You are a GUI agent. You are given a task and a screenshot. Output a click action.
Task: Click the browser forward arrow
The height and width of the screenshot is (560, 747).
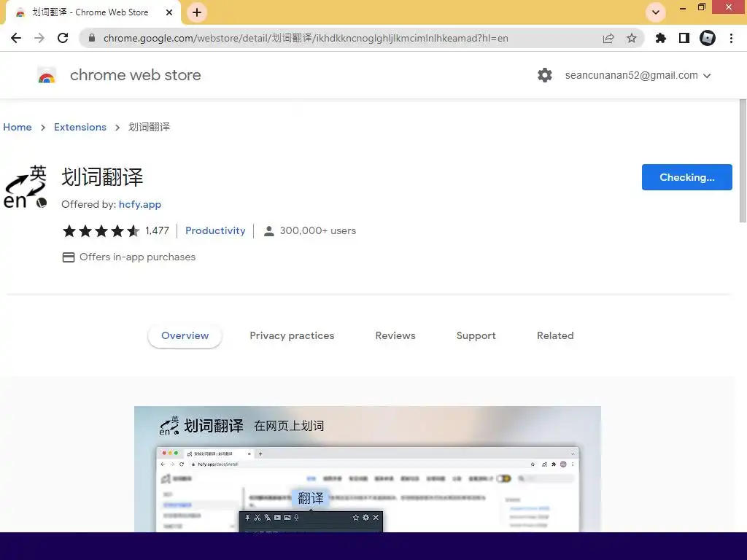[39, 38]
